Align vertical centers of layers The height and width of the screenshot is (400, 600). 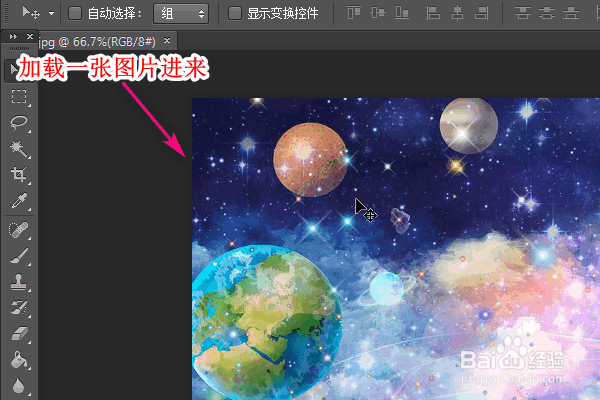point(378,13)
